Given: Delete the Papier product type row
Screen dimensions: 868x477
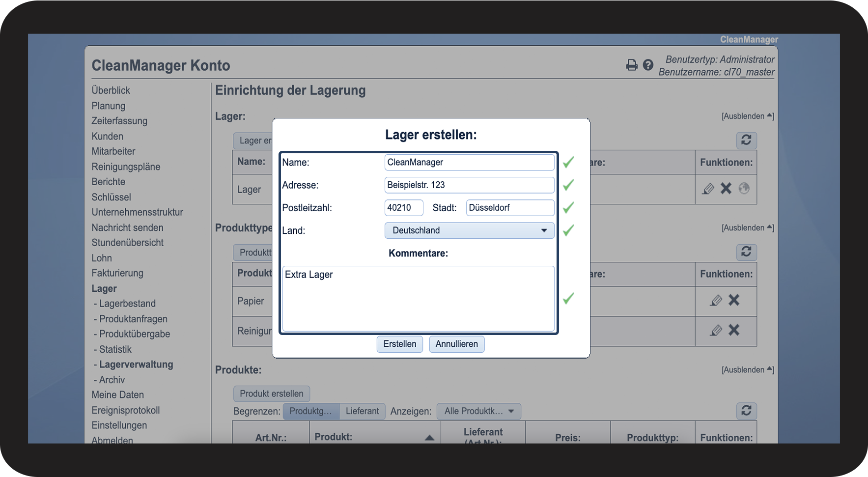Looking at the screenshot, I should (734, 301).
